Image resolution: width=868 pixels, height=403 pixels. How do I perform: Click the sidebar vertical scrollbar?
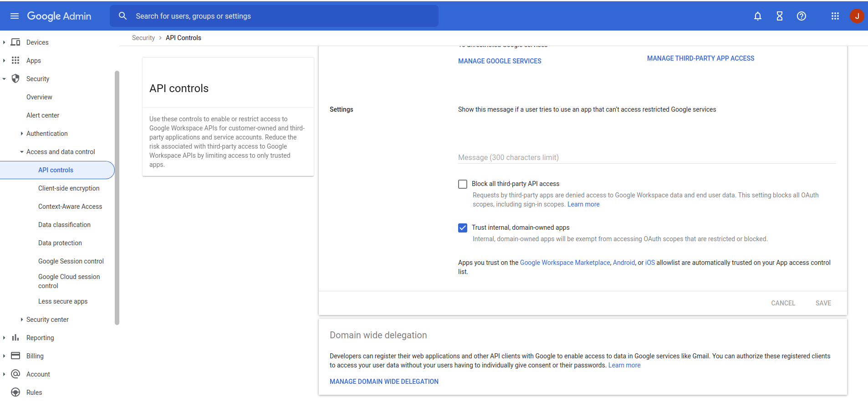[117, 197]
